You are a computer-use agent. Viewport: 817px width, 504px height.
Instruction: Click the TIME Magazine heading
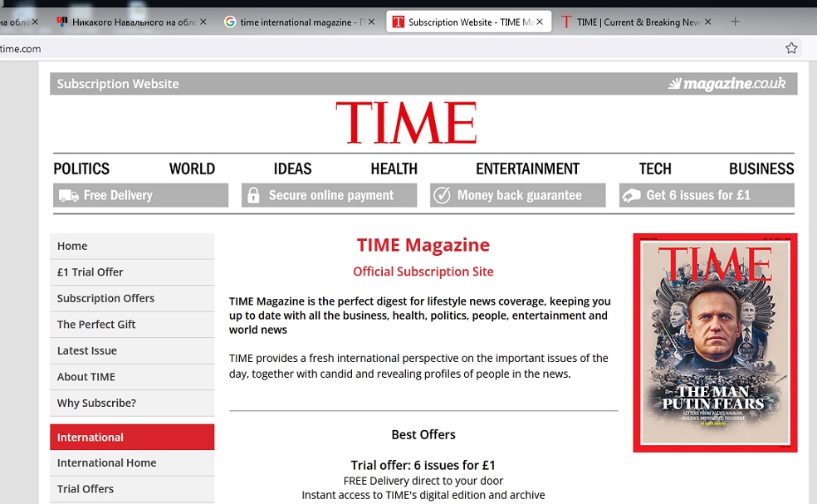(423, 245)
